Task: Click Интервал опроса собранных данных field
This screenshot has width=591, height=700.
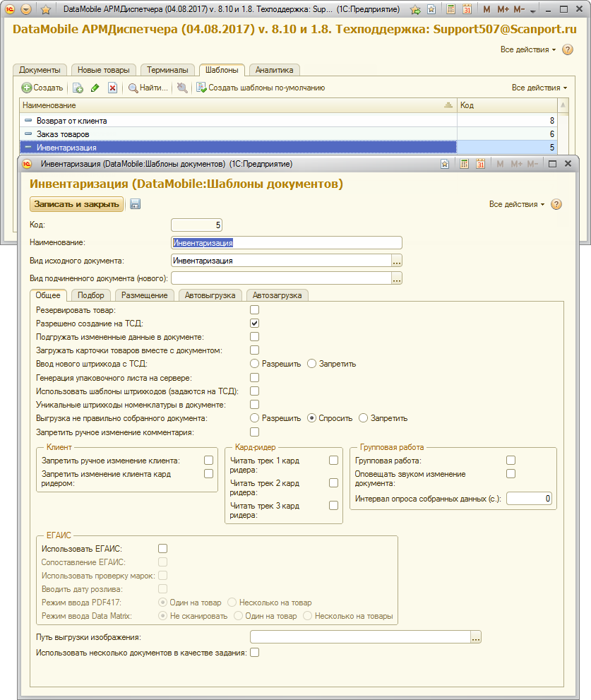Action: point(530,499)
